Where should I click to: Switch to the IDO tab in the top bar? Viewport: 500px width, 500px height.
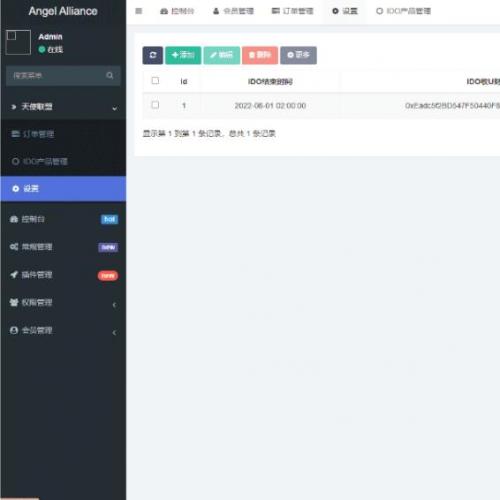pos(403,11)
